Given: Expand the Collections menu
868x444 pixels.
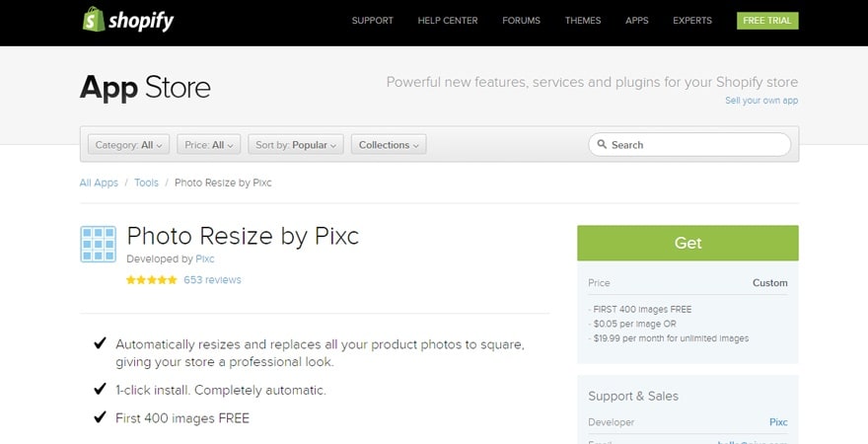Looking at the screenshot, I should (389, 145).
